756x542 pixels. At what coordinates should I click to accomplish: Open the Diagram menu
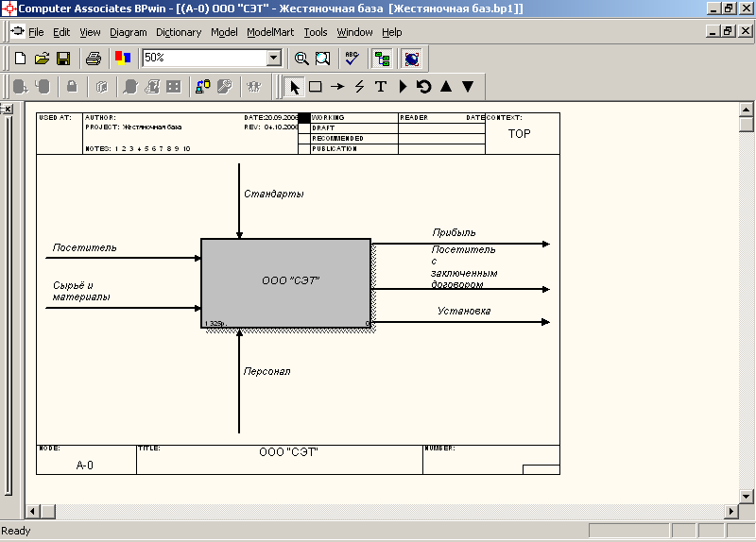pos(129,32)
